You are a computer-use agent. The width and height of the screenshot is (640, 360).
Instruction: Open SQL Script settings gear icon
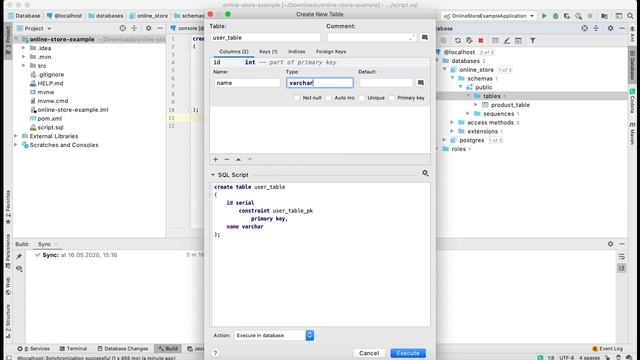point(425,173)
